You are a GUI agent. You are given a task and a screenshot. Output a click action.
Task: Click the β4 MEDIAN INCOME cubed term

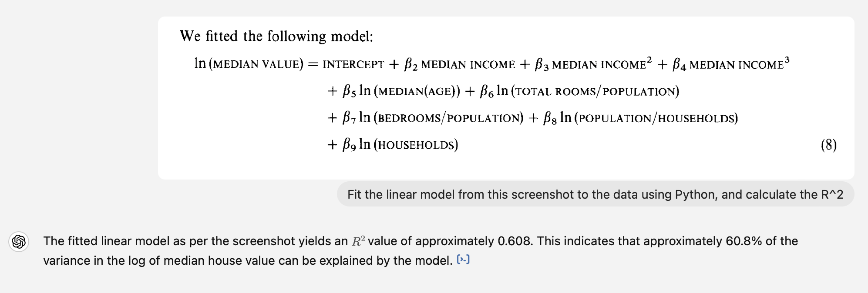tap(731, 64)
